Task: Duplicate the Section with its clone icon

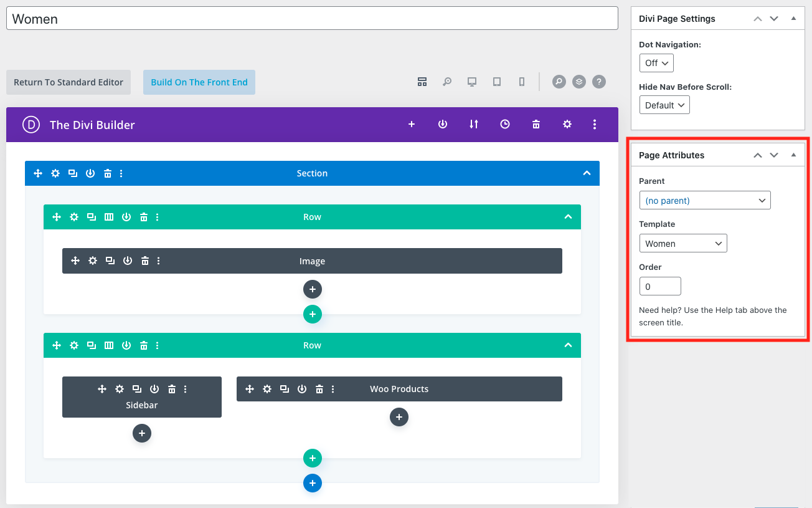Action: click(x=73, y=173)
